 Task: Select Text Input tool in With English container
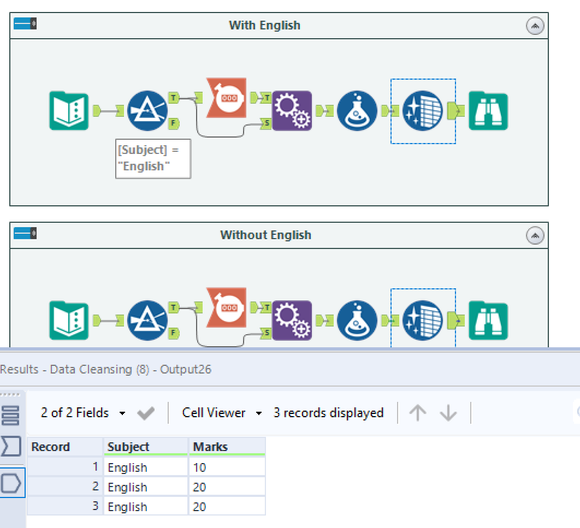[69, 111]
